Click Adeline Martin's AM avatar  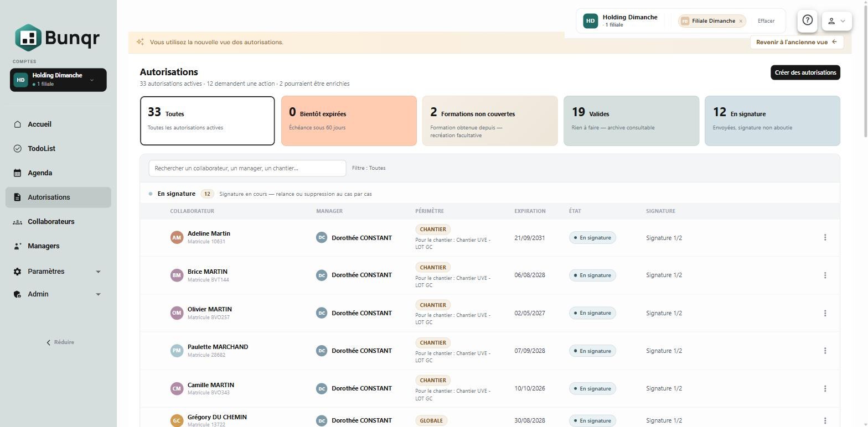[x=177, y=238]
